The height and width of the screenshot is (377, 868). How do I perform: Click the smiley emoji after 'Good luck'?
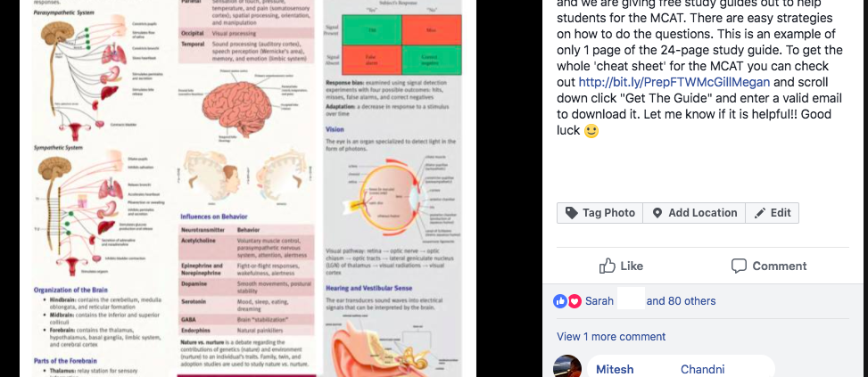click(591, 131)
